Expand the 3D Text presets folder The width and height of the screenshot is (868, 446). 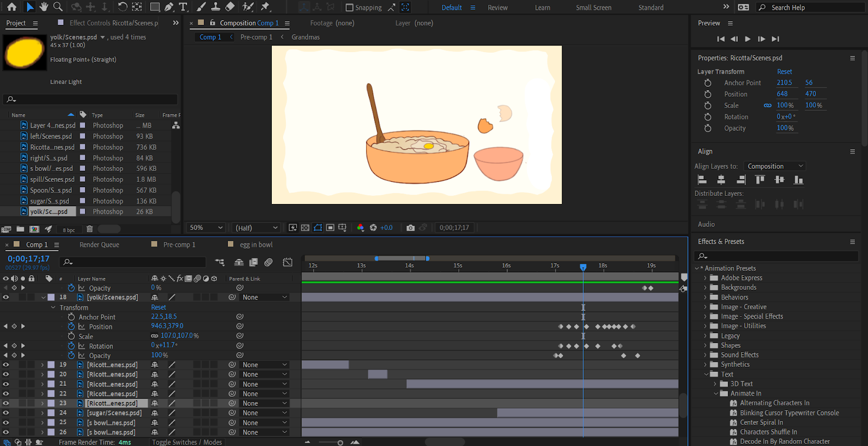pos(715,384)
